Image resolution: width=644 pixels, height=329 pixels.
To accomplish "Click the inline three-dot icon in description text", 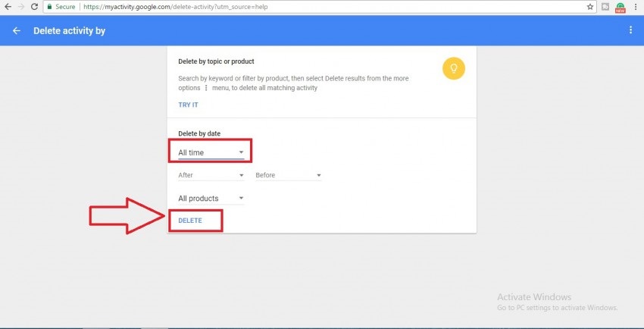I will point(206,88).
